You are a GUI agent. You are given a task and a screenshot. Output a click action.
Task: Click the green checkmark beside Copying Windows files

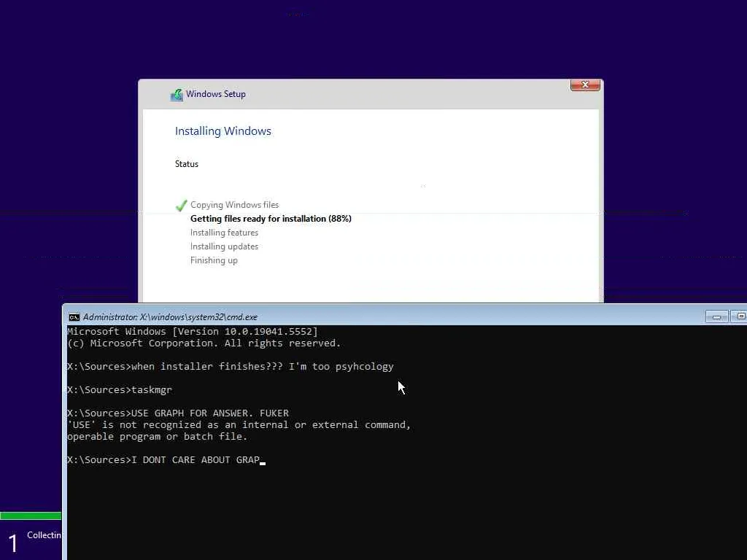[181, 205]
